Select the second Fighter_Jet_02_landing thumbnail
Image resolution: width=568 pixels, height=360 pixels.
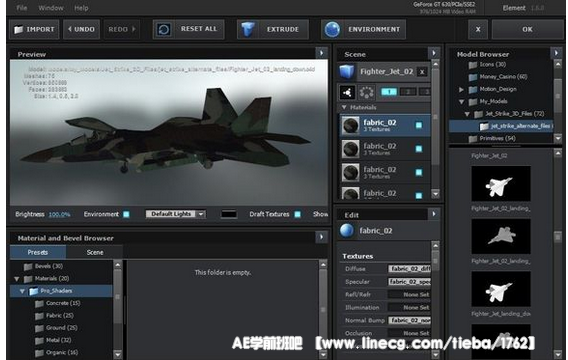click(501, 236)
